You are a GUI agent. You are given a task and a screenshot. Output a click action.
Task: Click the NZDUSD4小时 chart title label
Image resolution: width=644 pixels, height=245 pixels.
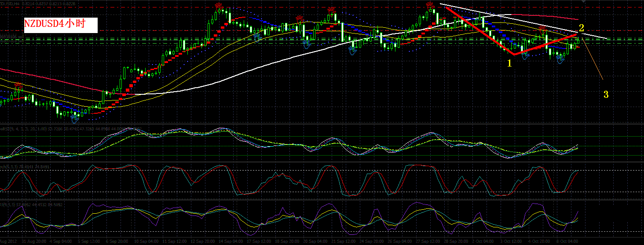[x=61, y=24]
